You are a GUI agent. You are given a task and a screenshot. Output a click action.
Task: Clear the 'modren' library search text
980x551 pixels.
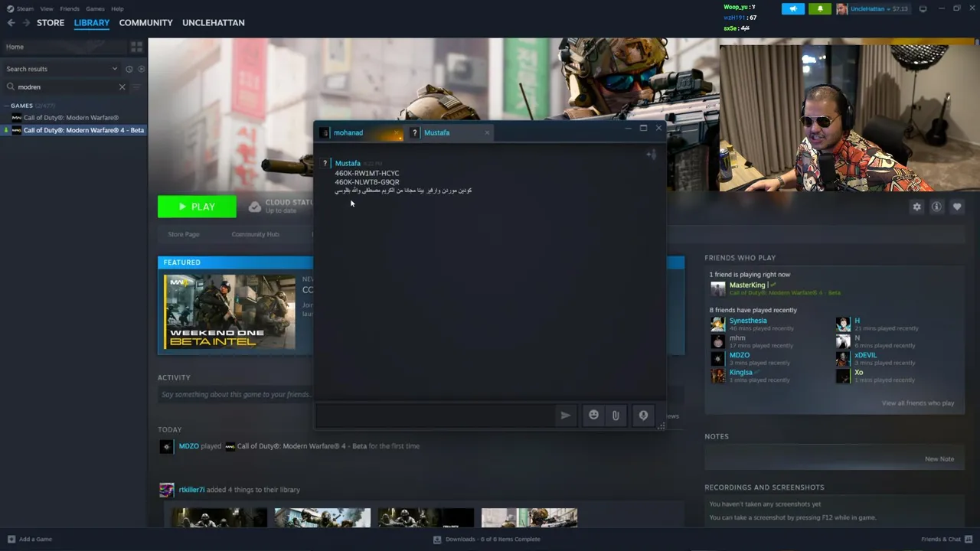[x=122, y=87]
